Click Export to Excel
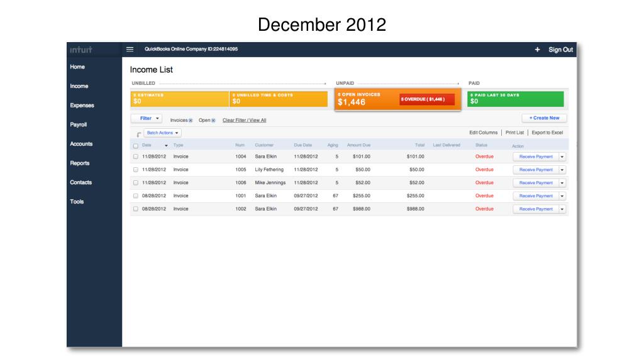The image size is (644, 362). pos(547,133)
